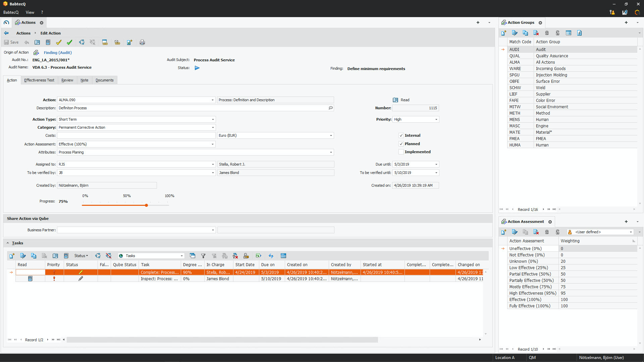This screenshot has height=362, width=644.
Task: Enable the Implemented checkbox
Action: point(401,152)
